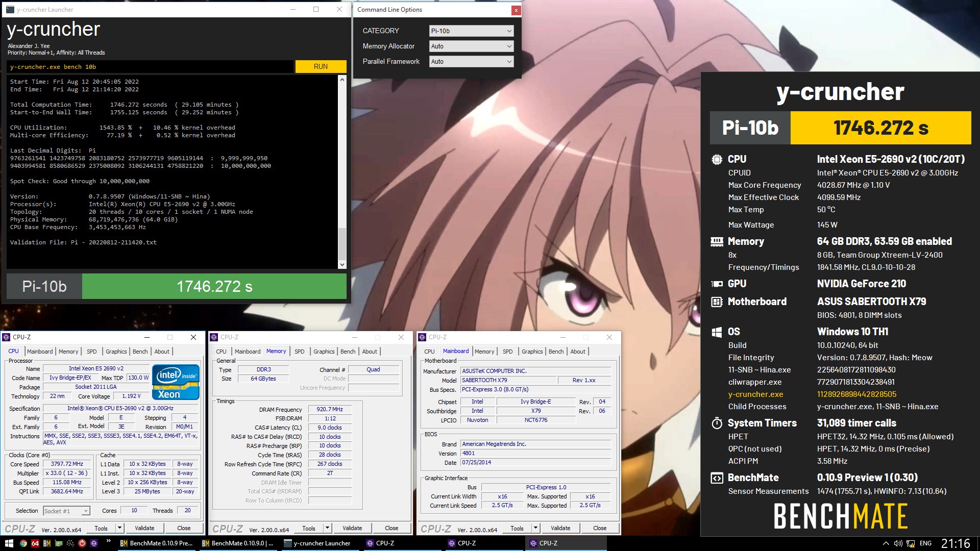Open the Memory Allocator dropdown
This screenshot has width=980, height=551.
[x=471, y=46]
